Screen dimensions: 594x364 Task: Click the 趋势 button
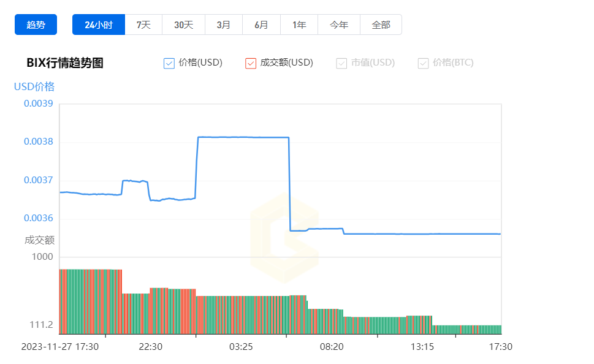click(35, 25)
